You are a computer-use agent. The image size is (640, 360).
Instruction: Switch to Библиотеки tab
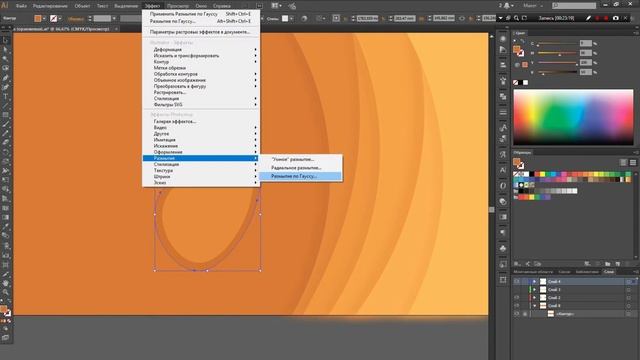tap(587, 272)
